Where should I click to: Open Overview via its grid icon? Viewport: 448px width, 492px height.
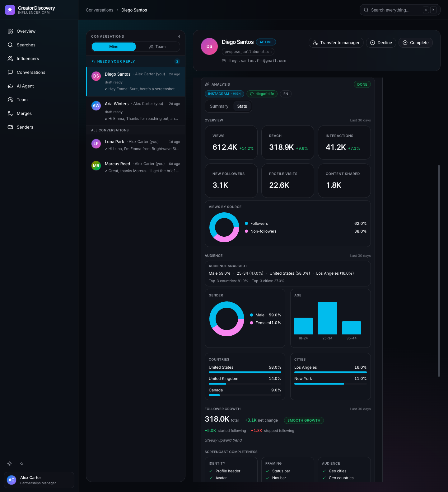click(10, 31)
